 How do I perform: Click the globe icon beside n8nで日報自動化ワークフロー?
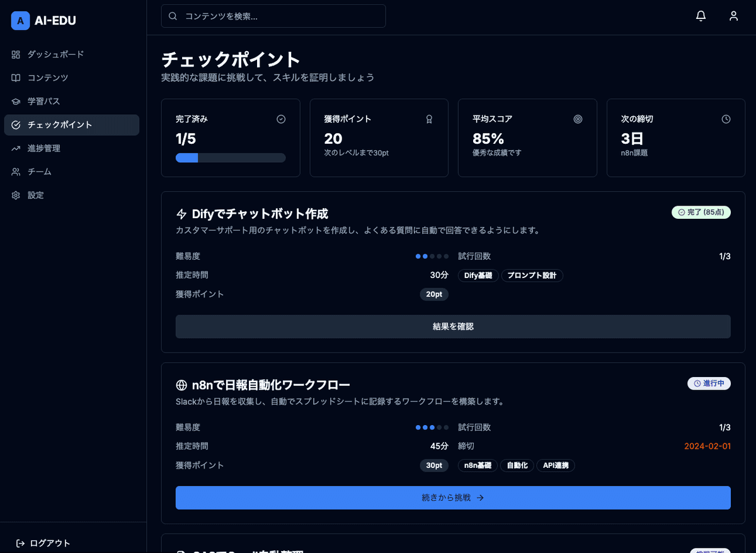point(181,385)
